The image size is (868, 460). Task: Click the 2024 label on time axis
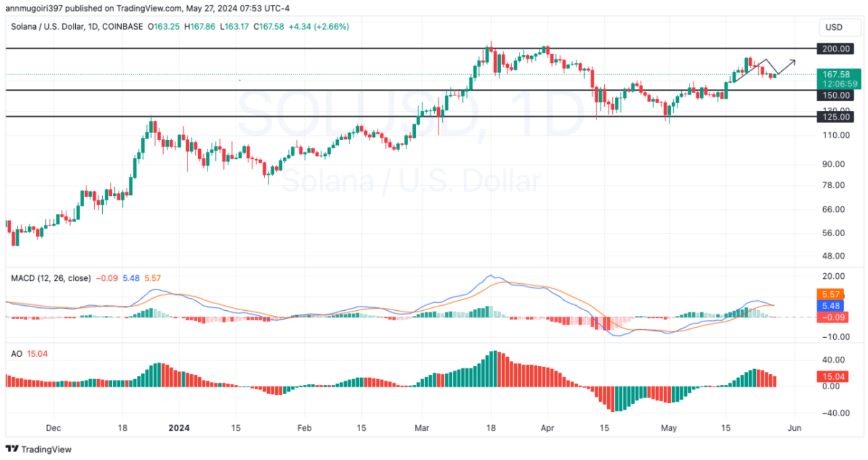(x=179, y=427)
